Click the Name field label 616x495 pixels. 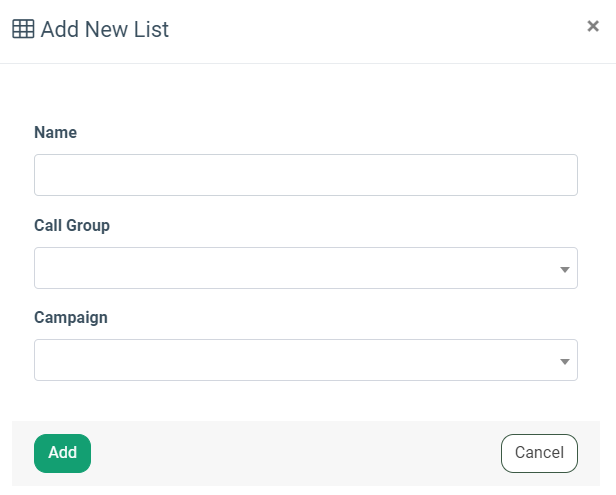(55, 132)
